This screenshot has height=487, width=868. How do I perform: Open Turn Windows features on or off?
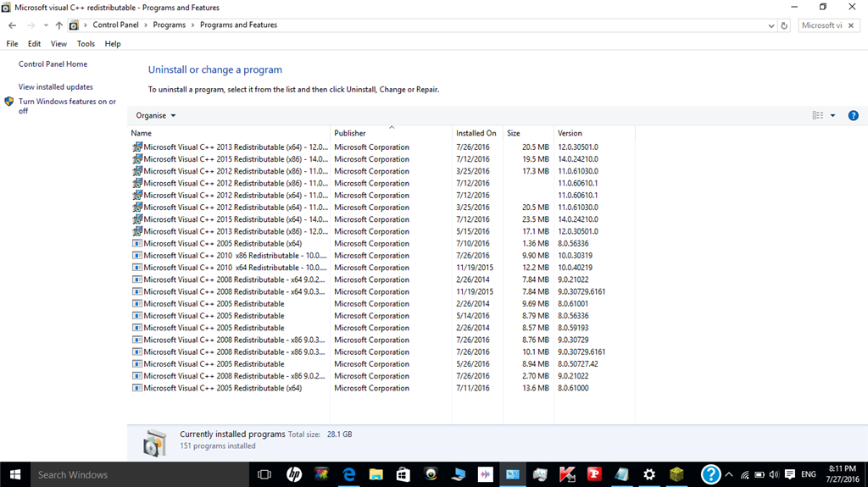68,106
